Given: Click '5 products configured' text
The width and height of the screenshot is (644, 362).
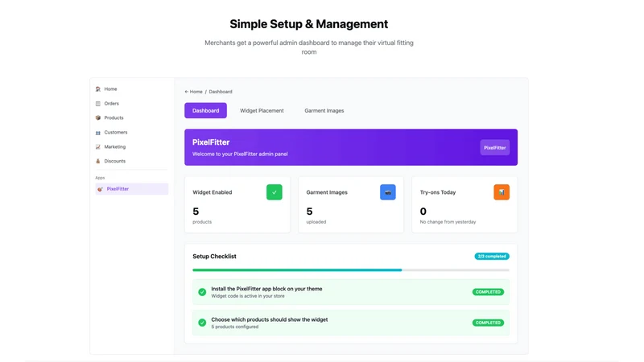Looking at the screenshot, I should [235, 327].
